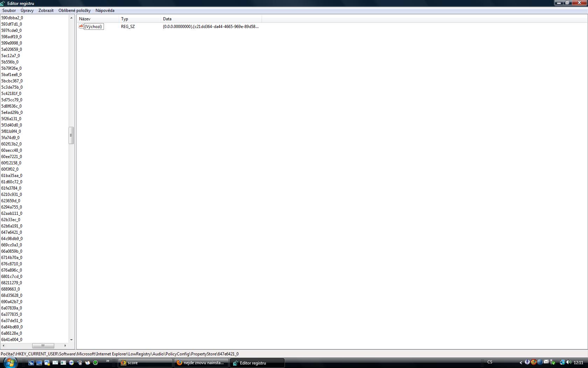Click the data value starting {0.0.0.00000000}
The height and width of the screenshot is (368, 588).
click(x=211, y=27)
